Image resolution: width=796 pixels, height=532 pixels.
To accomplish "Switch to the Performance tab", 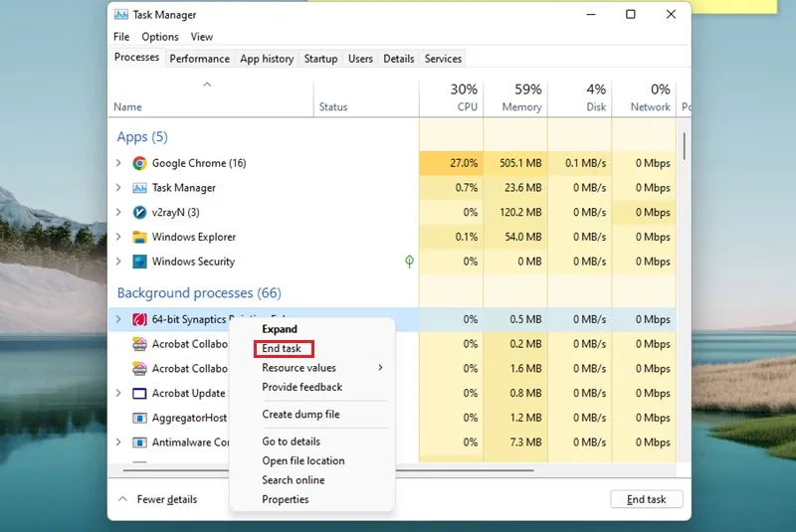I will (200, 59).
